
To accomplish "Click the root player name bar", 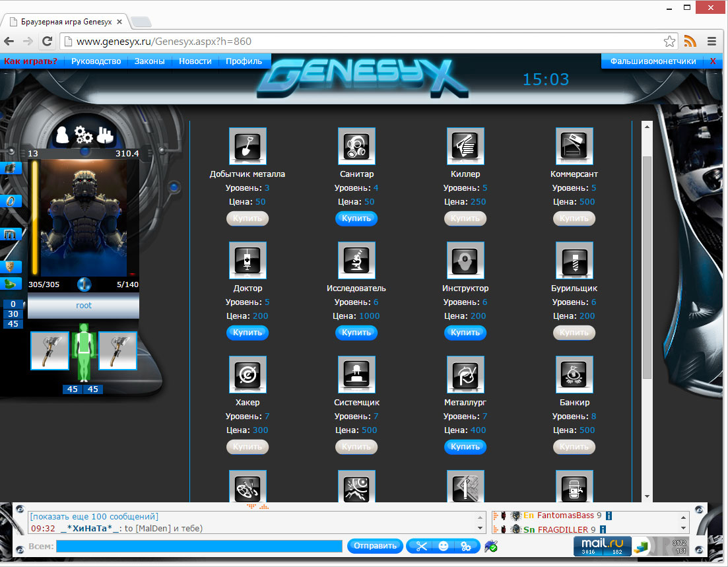I will pos(84,306).
